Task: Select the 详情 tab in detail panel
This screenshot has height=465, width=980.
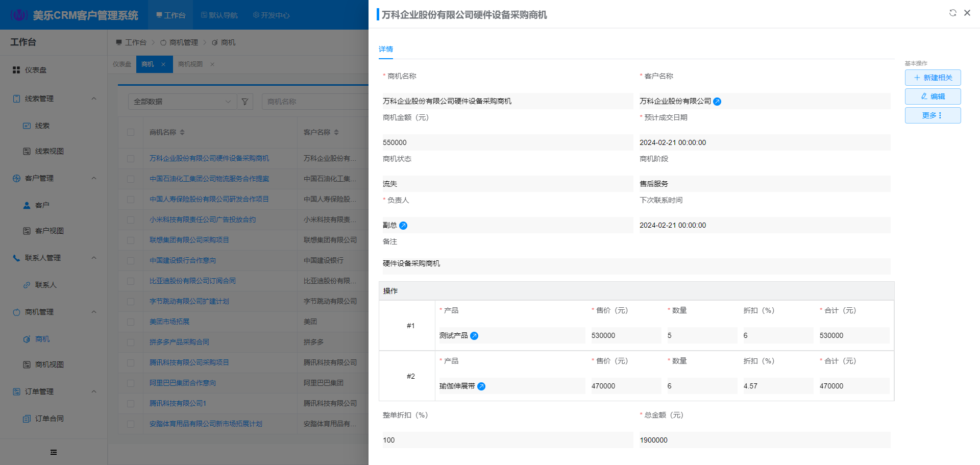Action: click(386, 49)
